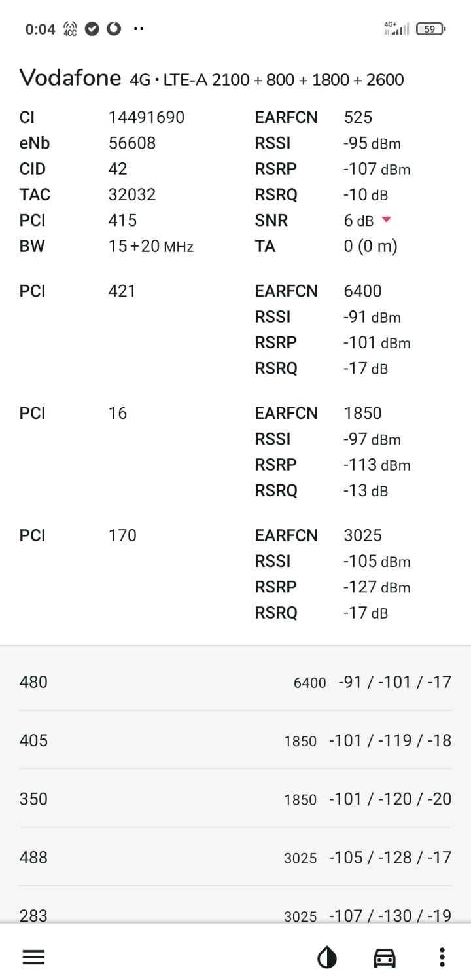471x980 pixels.
Task: Select neighbor cell row 350
Action: coord(235,799)
